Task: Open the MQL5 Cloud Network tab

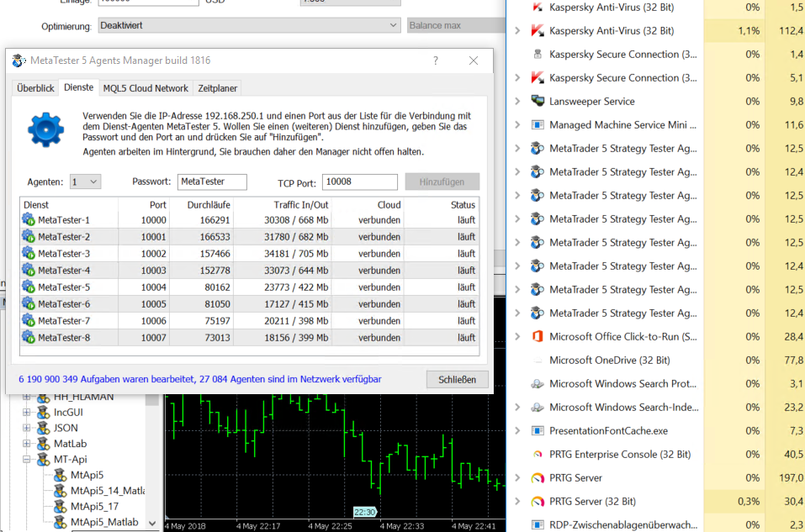Action: coord(146,88)
